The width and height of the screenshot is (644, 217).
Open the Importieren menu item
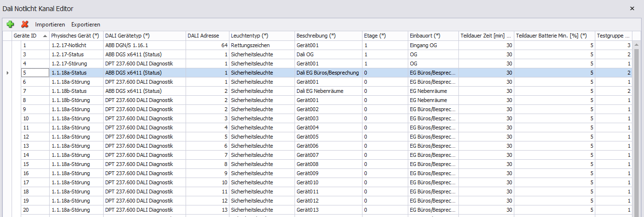pyautogui.click(x=50, y=25)
